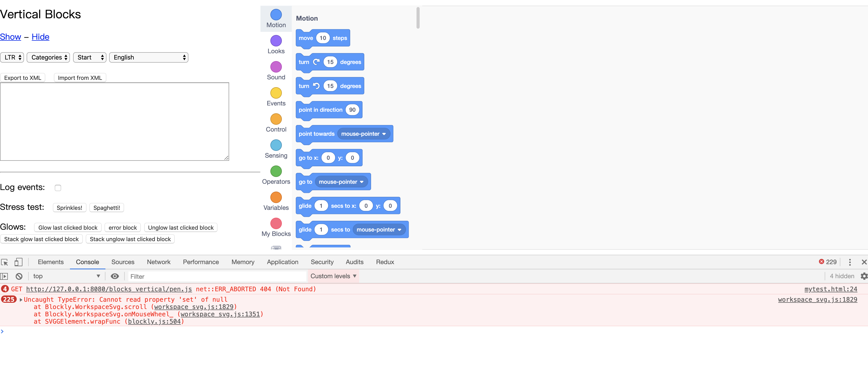Click the XML textarea
The image size is (868, 368).
tap(115, 122)
